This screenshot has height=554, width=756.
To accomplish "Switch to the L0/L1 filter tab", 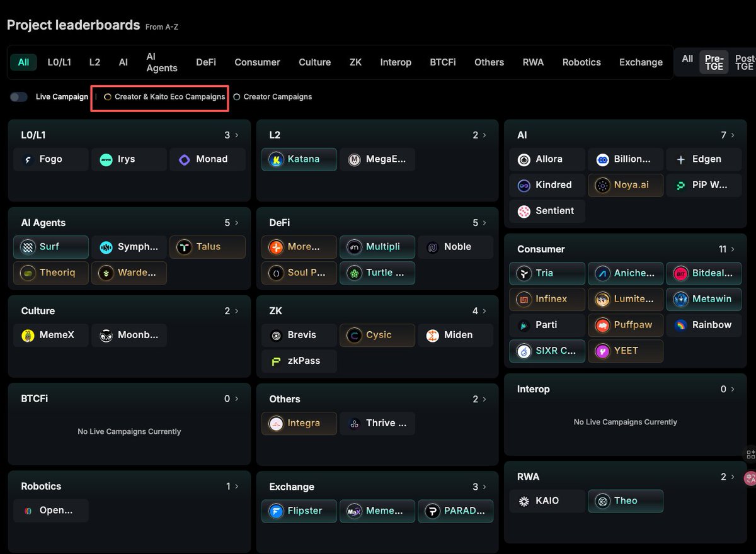I will [x=59, y=62].
